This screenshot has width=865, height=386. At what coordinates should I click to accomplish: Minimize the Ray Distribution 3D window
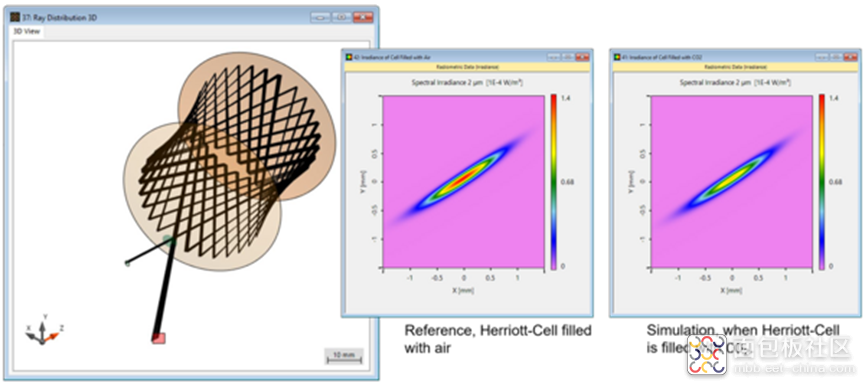click(x=321, y=17)
